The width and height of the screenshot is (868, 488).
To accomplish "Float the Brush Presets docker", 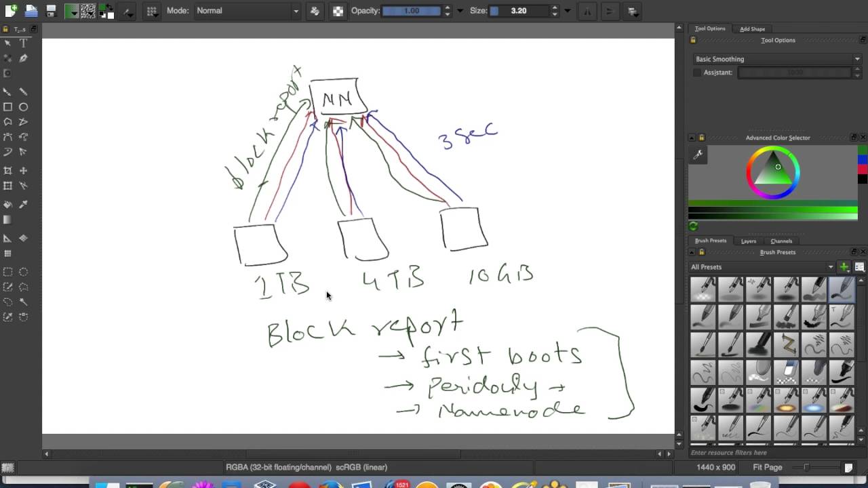I will coord(854,252).
